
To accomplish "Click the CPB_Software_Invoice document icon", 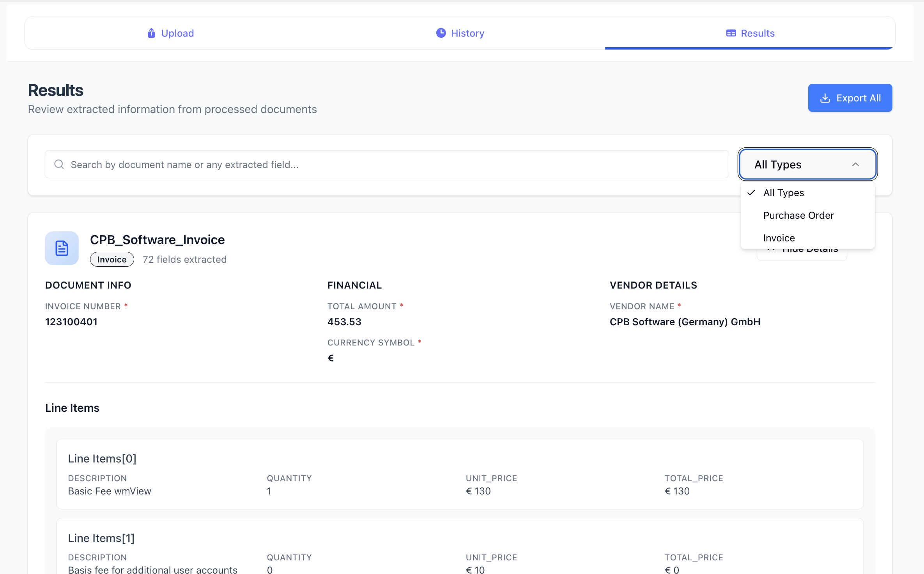I will point(62,248).
